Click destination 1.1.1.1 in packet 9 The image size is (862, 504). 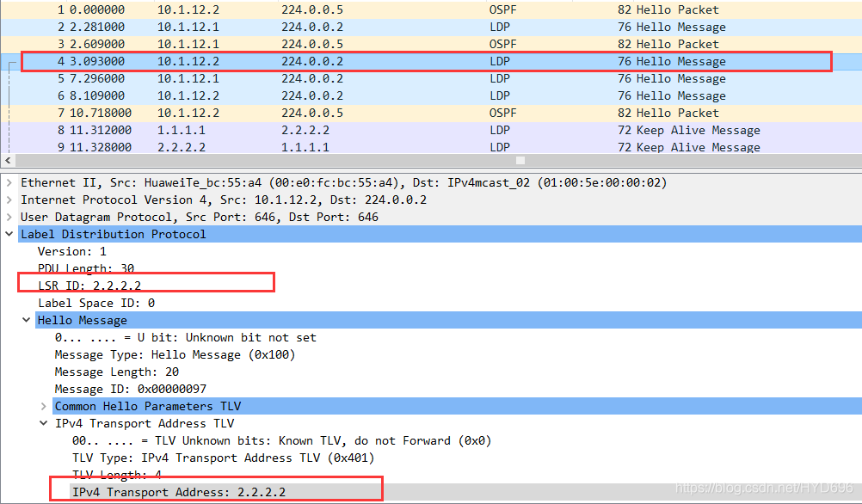[x=305, y=147]
